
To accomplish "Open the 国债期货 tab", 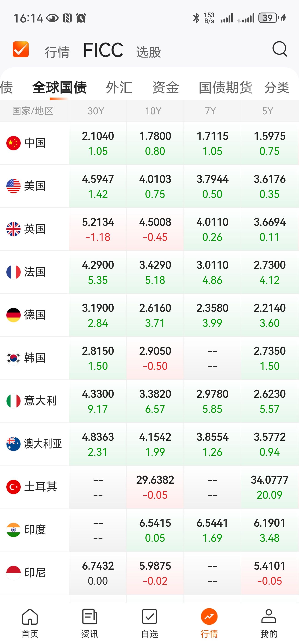I will coord(226,88).
